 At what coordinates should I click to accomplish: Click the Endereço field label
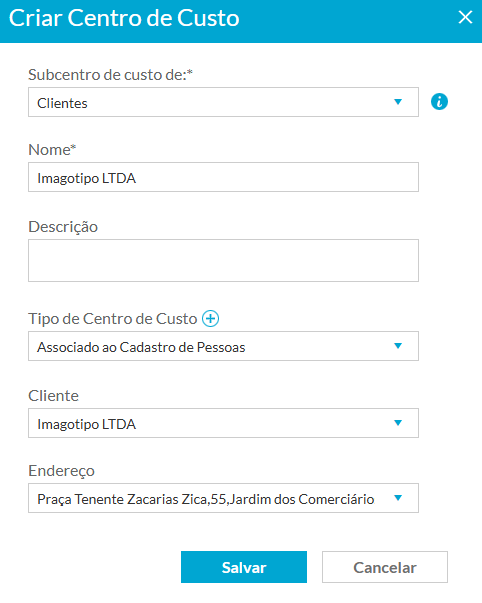click(x=62, y=471)
